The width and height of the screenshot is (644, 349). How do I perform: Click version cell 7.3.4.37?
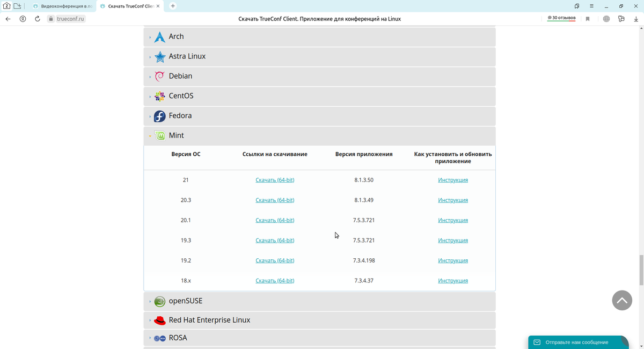pos(364,281)
